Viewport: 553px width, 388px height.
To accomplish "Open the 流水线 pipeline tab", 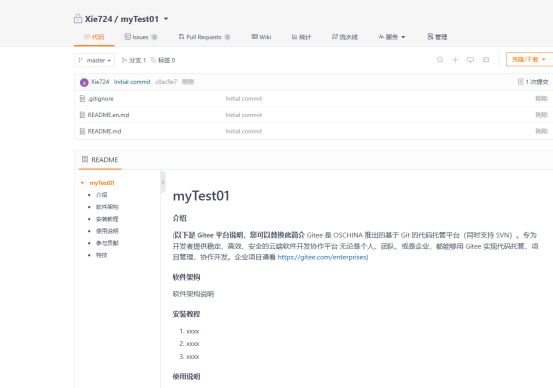I will pos(345,37).
